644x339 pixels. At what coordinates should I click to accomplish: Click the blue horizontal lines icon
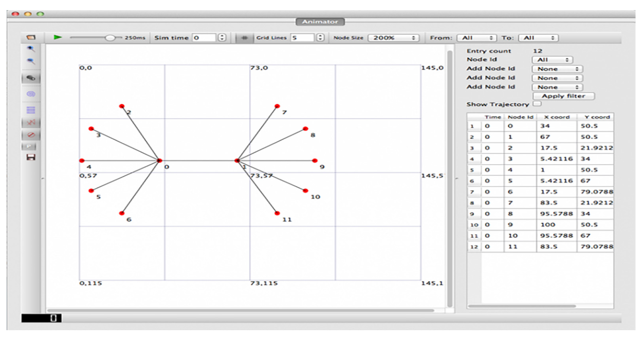click(x=31, y=110)
